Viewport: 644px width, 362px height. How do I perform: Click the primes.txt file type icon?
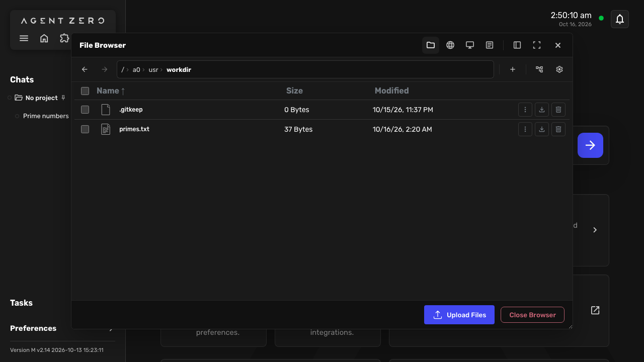pos(106,129)
